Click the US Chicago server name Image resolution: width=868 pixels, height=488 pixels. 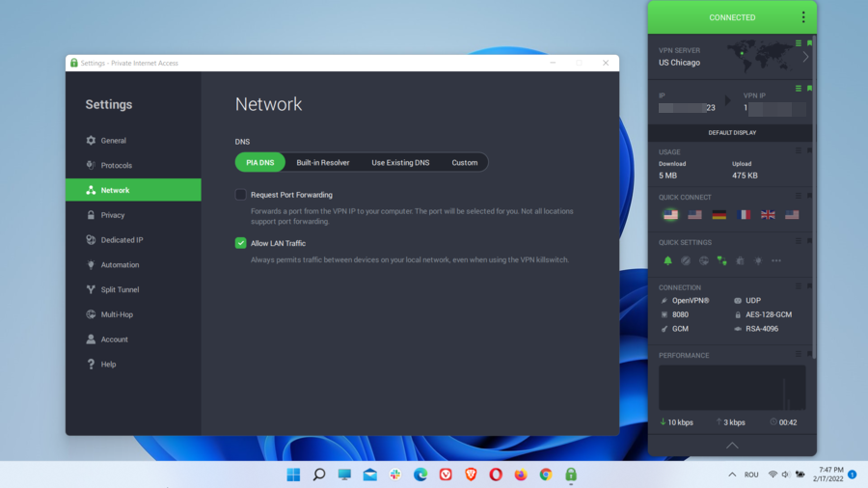tap(679, 63)
